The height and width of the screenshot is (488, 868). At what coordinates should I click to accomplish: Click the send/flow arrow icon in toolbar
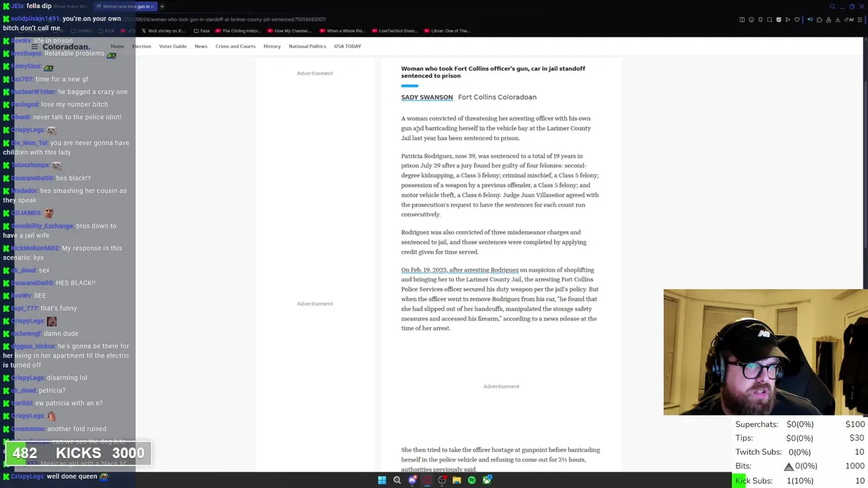click(x=788, y=20)
